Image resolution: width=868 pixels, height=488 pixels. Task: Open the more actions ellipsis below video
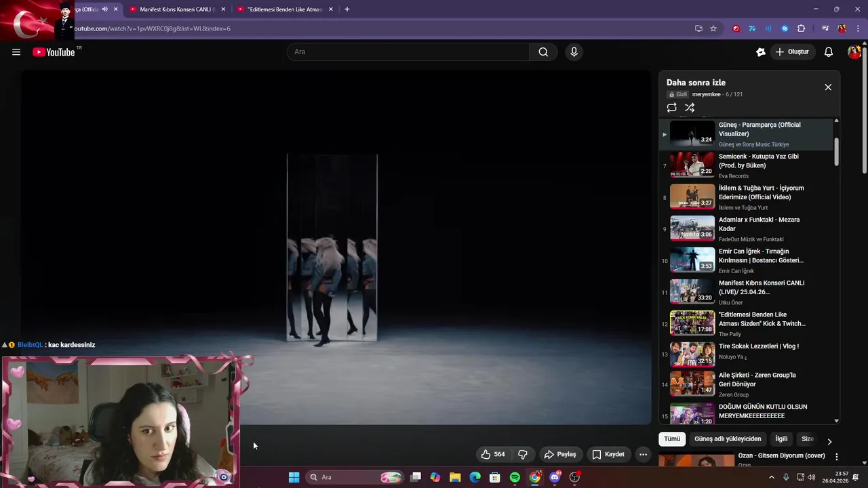pyautogui.click(x=643, y=454)
